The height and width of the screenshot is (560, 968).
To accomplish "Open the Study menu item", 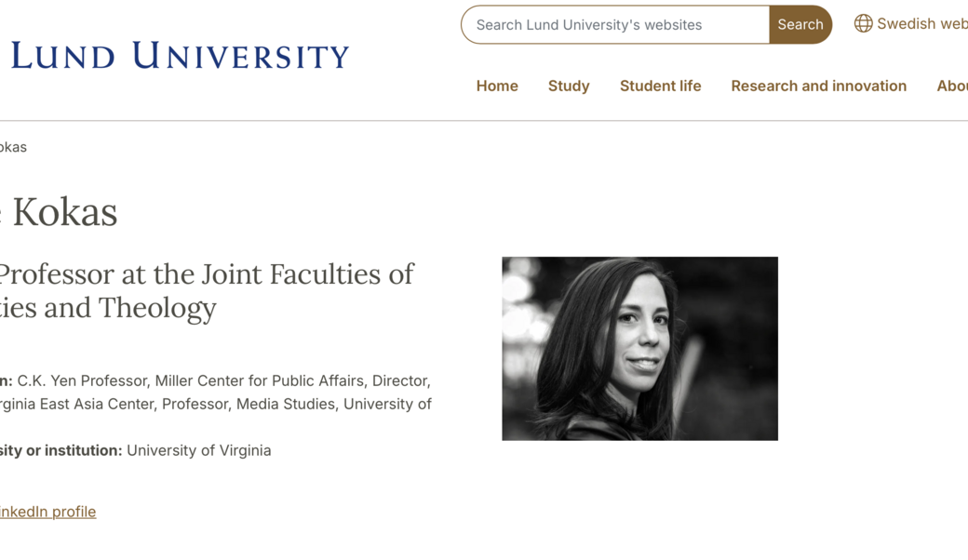I will coord(569,86).
